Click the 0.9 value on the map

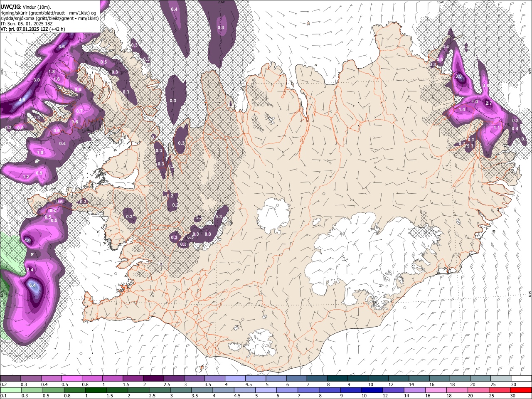pos(39,173)
